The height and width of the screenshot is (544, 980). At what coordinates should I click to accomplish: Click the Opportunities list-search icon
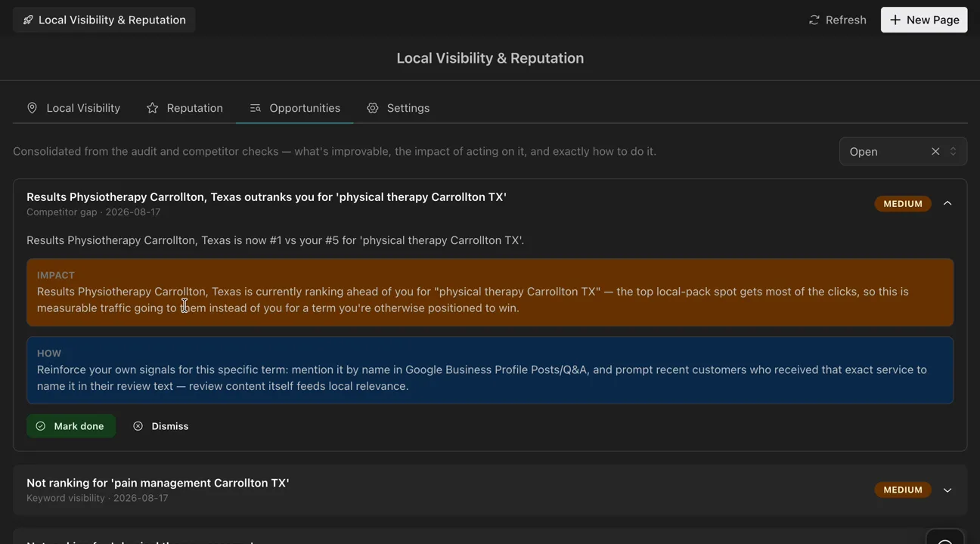point(255,108)
